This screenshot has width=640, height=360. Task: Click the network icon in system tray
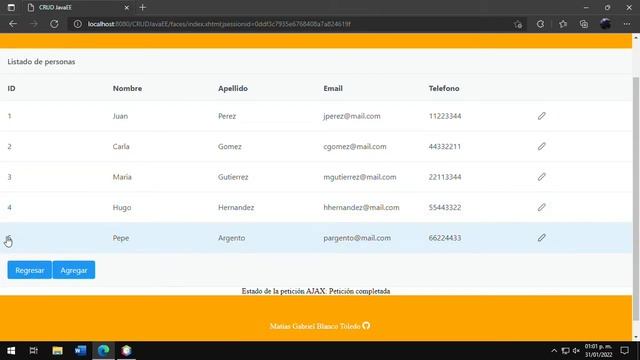[x=565, y=351]
